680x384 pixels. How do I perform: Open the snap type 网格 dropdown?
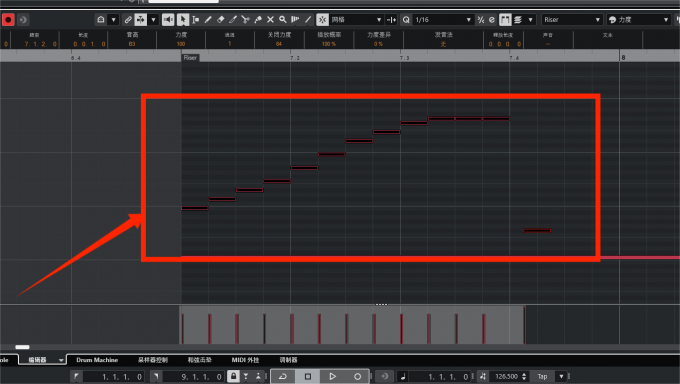point(356,20)
